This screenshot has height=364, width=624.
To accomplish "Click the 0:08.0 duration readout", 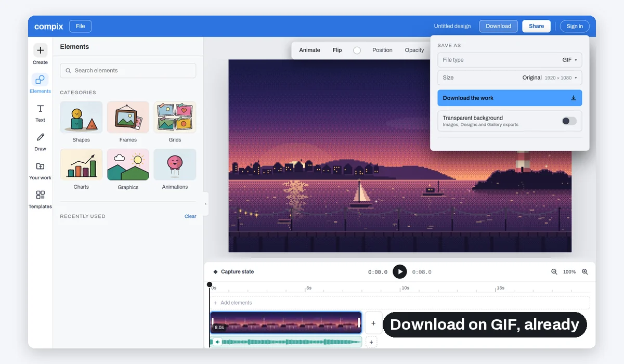I will pos(422,272).
